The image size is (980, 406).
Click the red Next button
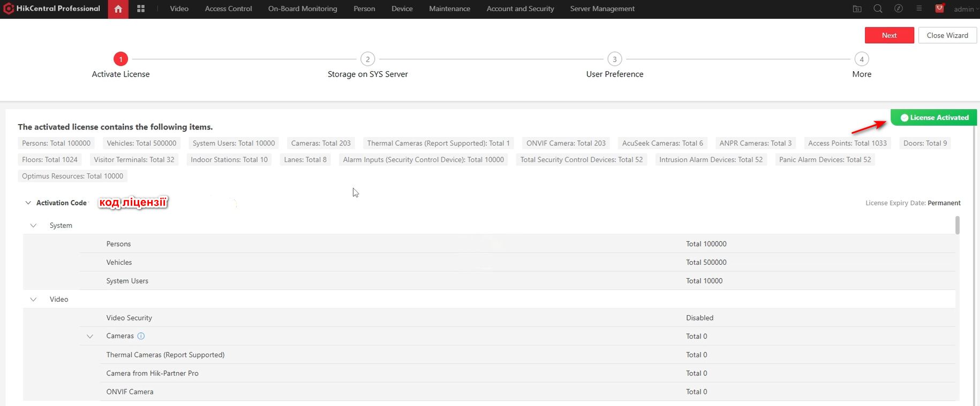(889, 35)
